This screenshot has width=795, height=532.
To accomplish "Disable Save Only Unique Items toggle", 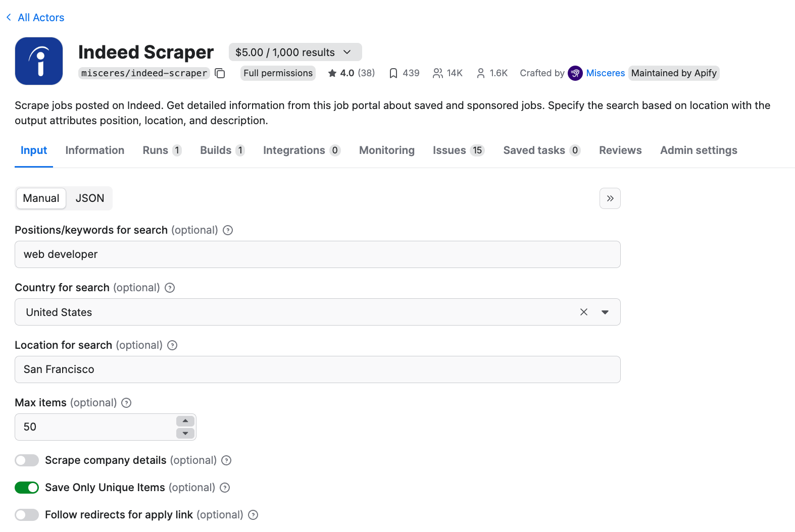I will point(27,488).
